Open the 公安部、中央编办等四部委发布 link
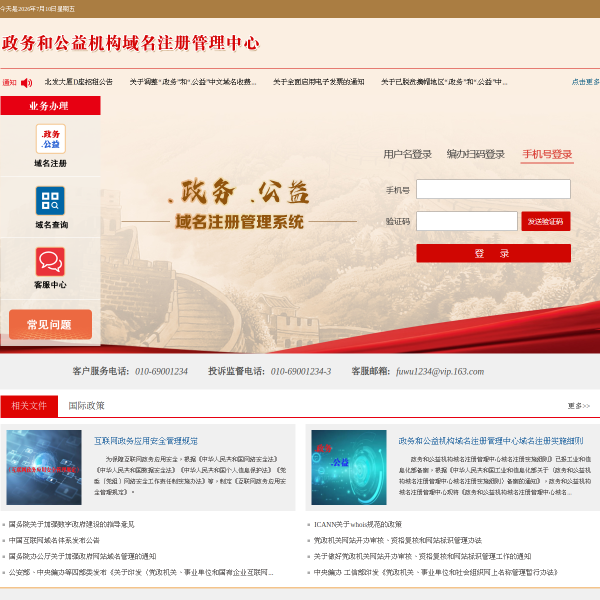 pos(141,572)
